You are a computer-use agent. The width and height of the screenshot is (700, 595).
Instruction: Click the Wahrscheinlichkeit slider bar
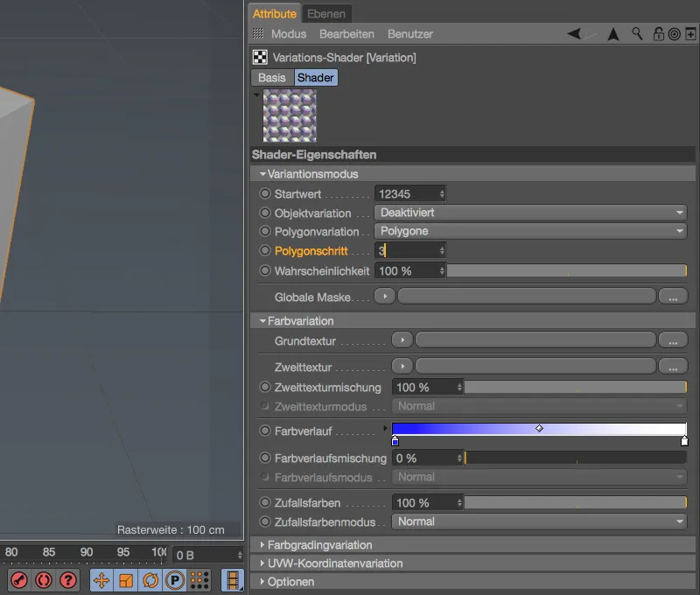click(567, 270)
